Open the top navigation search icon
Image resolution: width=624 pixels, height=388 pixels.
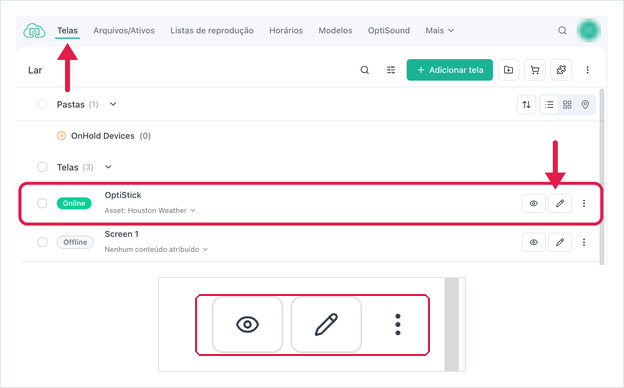pyautogui.click(x=562, y=30)
